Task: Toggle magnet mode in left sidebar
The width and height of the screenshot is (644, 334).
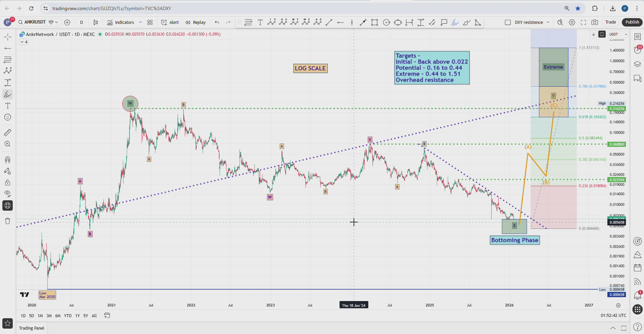Action: [7, 160]
